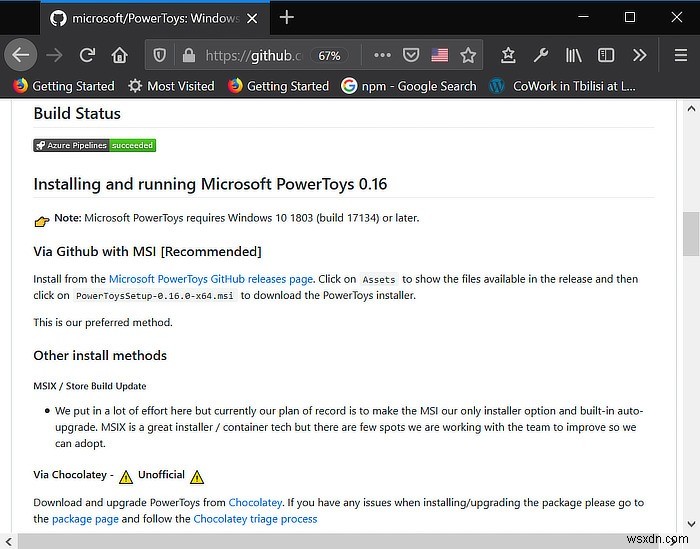
Task: Open Microsoft PowerToys GitHub releases page link
Action: (211, 279)
